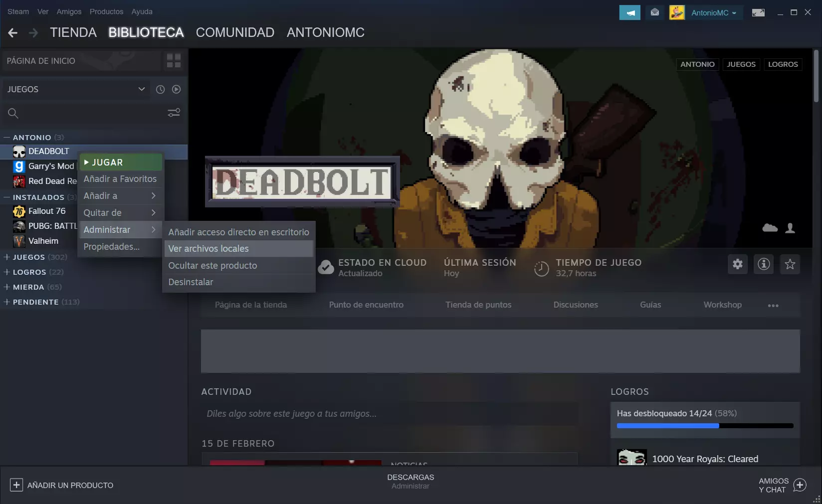Viewport: 822px width, 504px height.
Task: Click the achievements progress bar
Action: (x=705, y=426)
